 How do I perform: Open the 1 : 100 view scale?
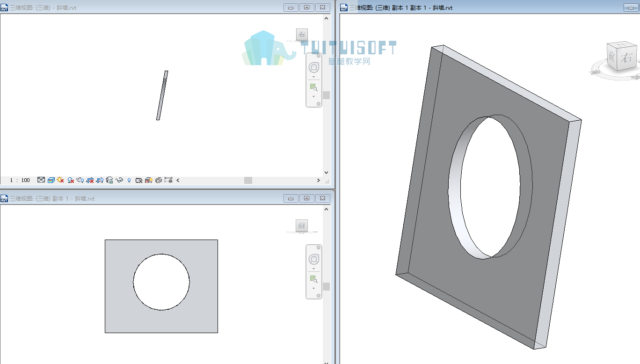click(x=20, y=180)
